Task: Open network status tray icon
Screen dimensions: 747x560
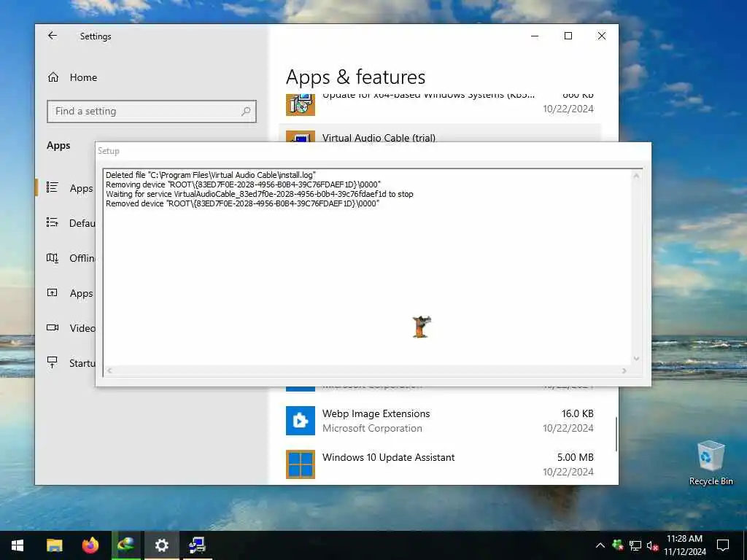Action: pos(635,545)
